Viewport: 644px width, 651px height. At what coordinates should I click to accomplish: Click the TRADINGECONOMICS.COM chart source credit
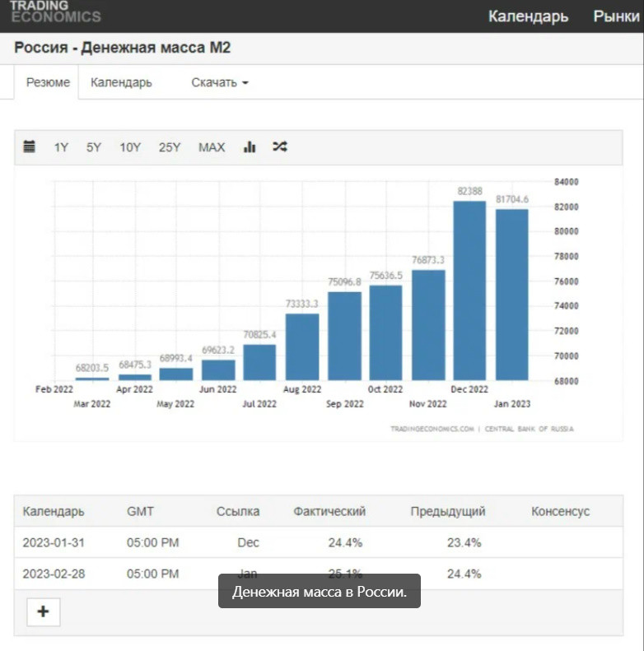pyautogui.click(x=432, y=429)
